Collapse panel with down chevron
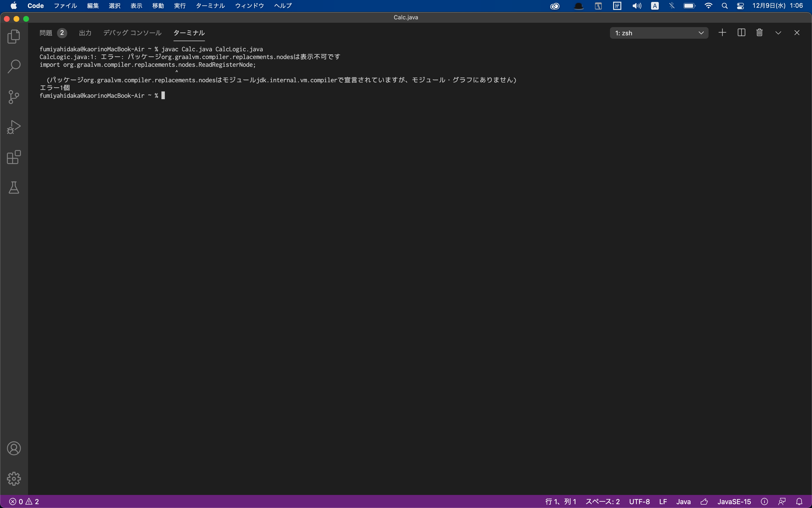Image resolution: width=812 pixels, height=508 pixels. coord(778,33)
